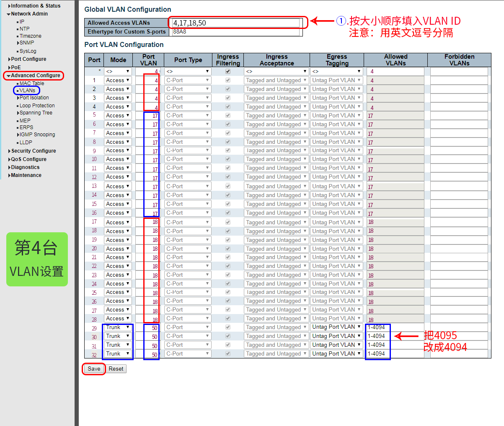Expand the Port Configure menu
Screen dimensions: 504x426
point(28,59)
